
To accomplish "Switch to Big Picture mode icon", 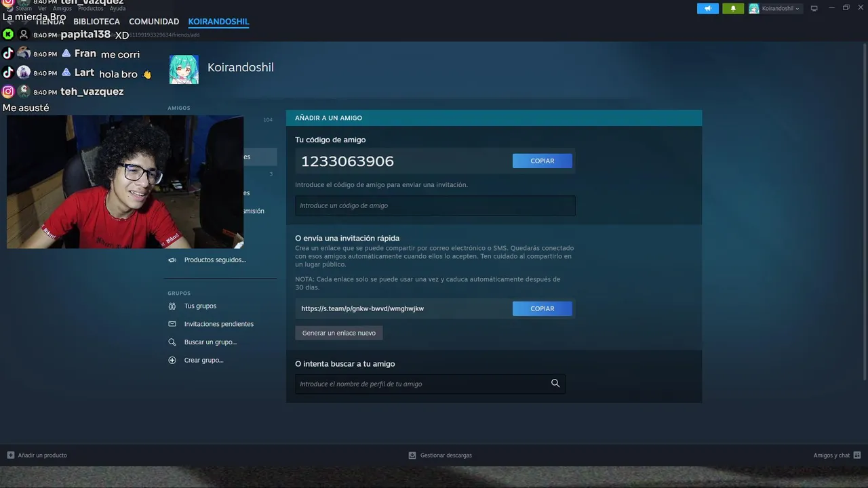I will (814, 8).
